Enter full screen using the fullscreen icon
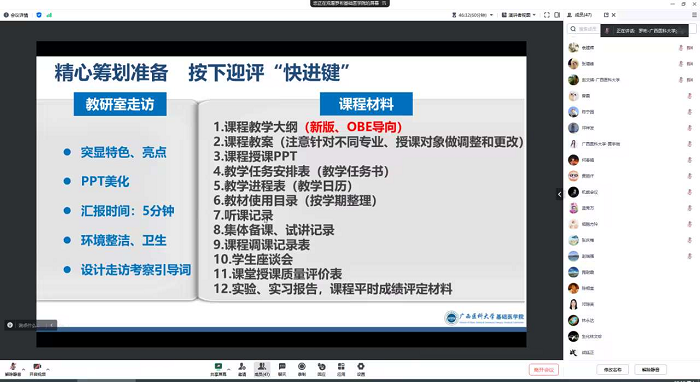 [x=546, y=15]
